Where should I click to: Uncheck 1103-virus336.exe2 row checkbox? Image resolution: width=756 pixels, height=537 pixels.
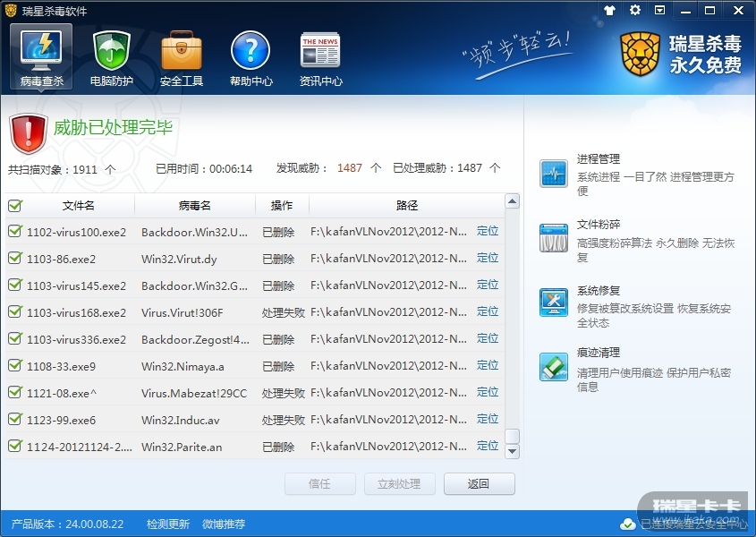(15, 338)
